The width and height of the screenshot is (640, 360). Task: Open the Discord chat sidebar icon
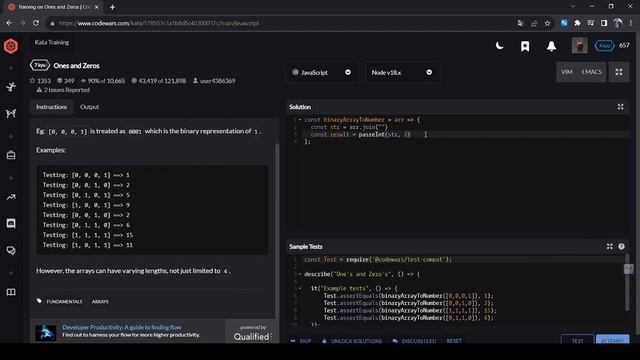click(x=11, y=223)
